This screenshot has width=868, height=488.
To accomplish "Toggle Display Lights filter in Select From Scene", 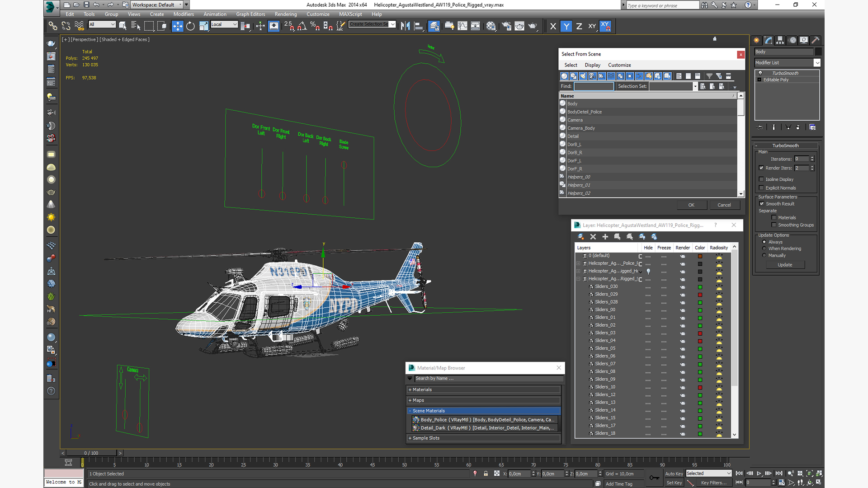I will pyautogui.click(x=583, y=76).
